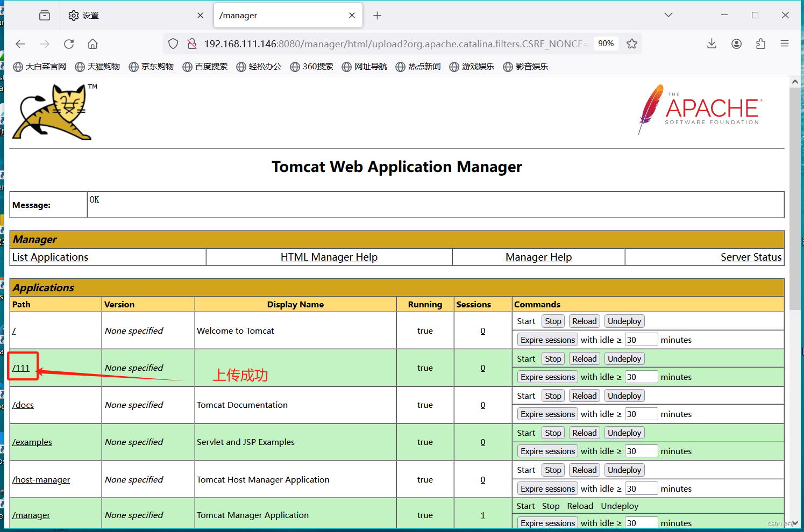Undeploy the Welcome to Tomcat application
The height and width of the screenshot is (532, 804).
point(624,321)
